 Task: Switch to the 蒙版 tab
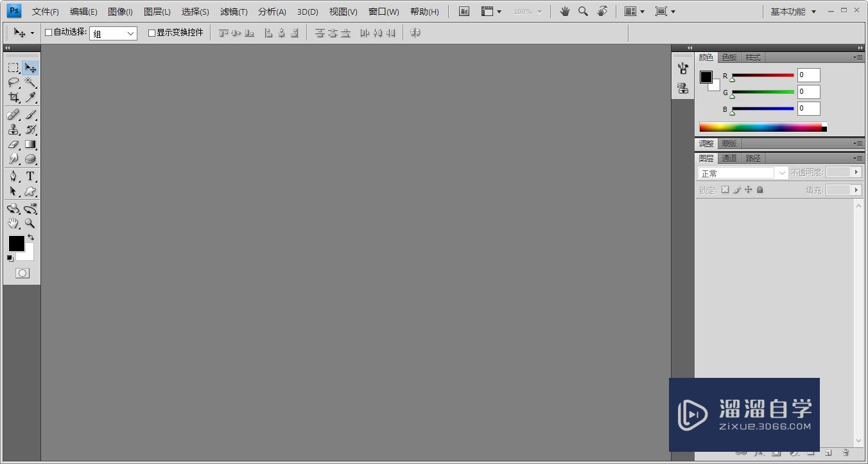729,143
